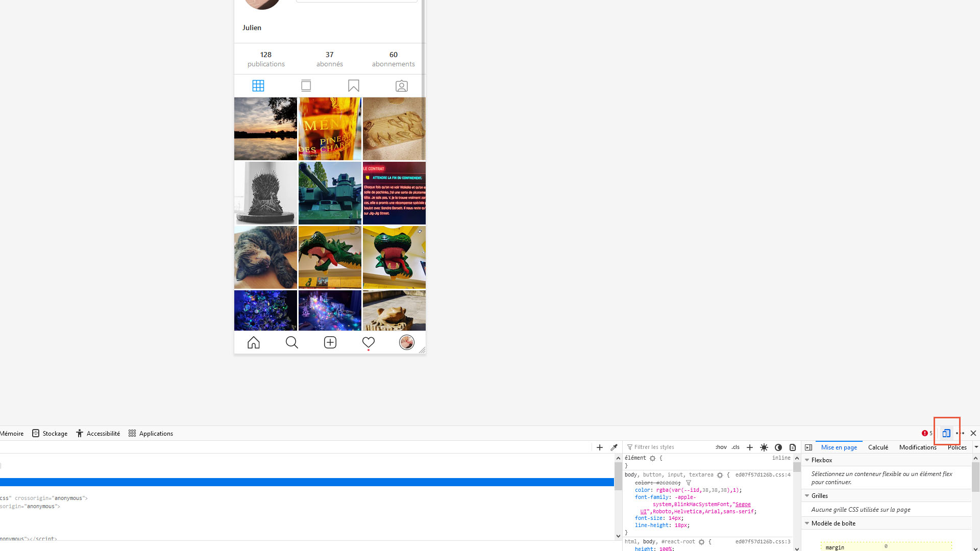
Task: Open the wooden carved board photo
Action: tap(394, 129)
